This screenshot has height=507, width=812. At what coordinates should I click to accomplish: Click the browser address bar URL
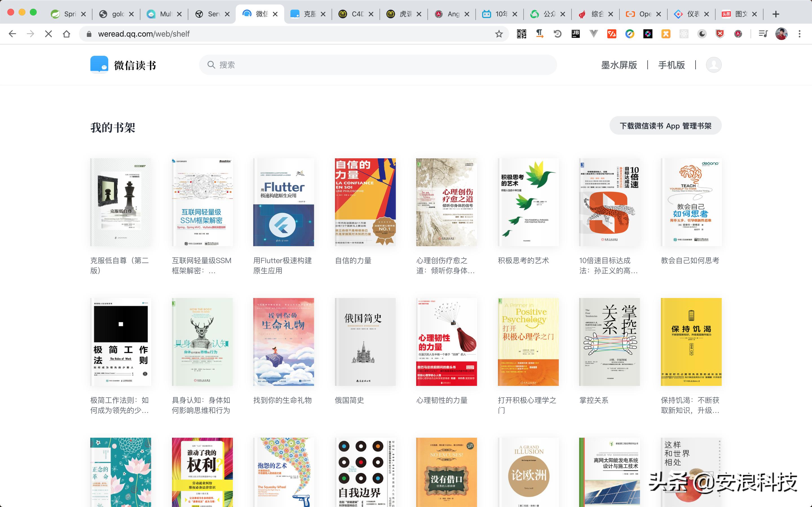tap(144, 34)
